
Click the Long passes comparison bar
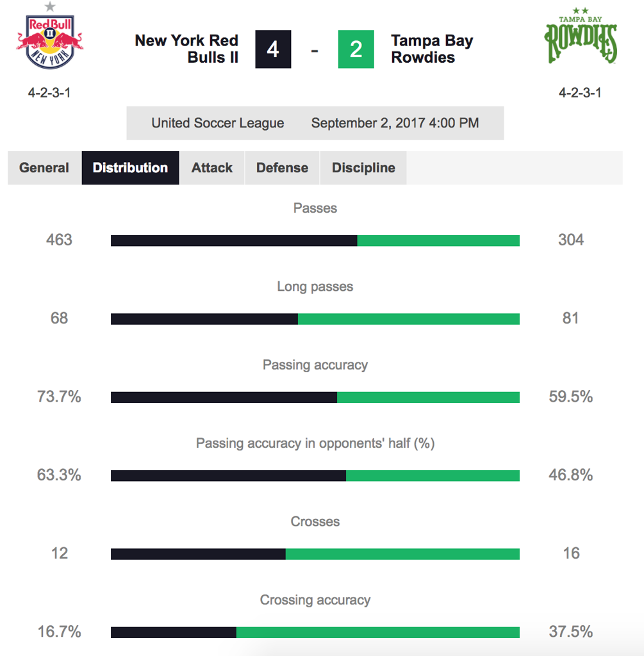coord(315,319)
